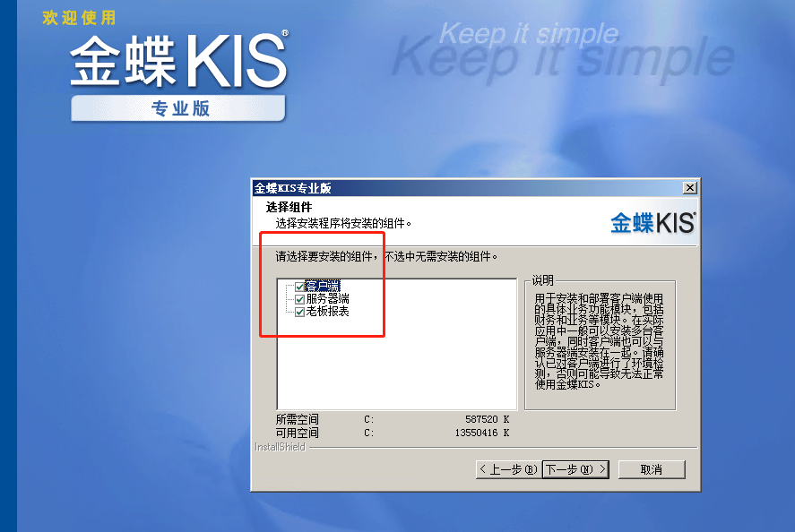The width and height of the screenshot is (795, 532).
Task: Close the 金蝶KIS专业版 installer dialog
Action: tap(689, 188)
